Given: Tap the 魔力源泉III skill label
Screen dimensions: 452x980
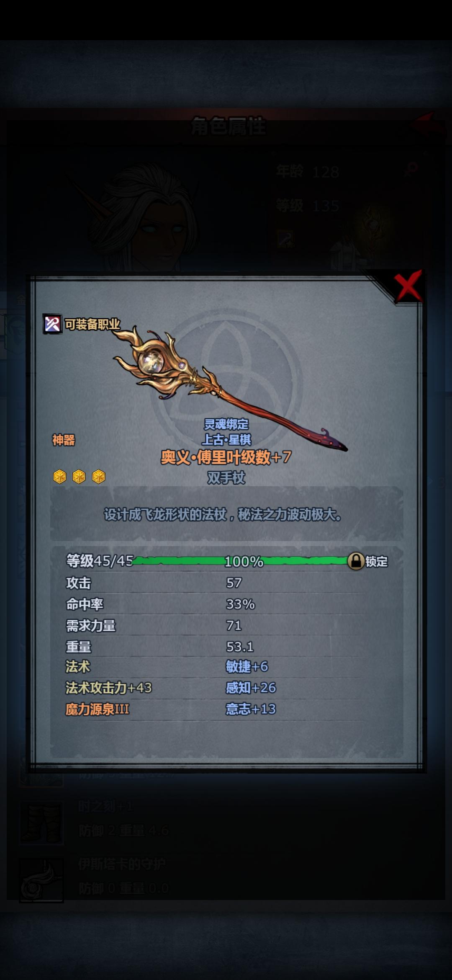Looking at the screenshot, I should pyautogui.click(x=98, y=709).
